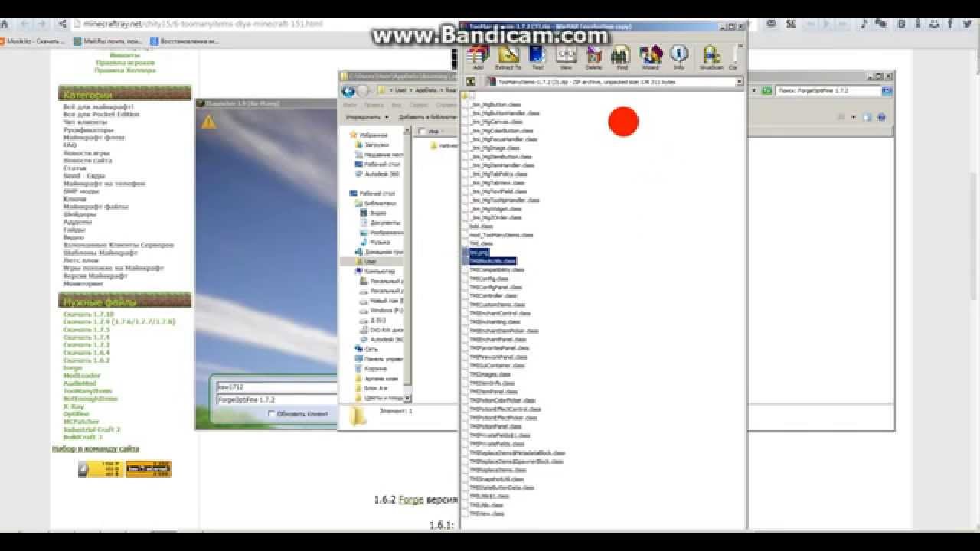
Task: Open the Industrial Craft 2 sidebar link
Action: tap(92, 429)
